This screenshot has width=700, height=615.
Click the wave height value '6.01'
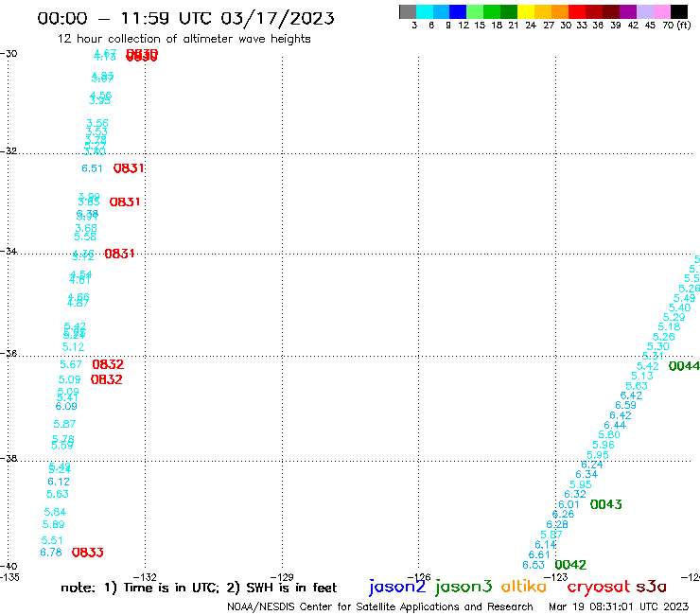[569, 504]
